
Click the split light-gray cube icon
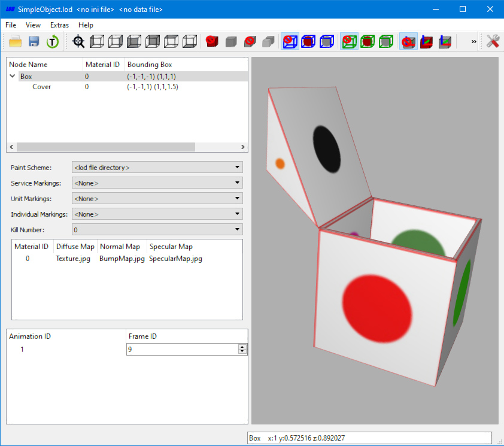click(268, 41)
